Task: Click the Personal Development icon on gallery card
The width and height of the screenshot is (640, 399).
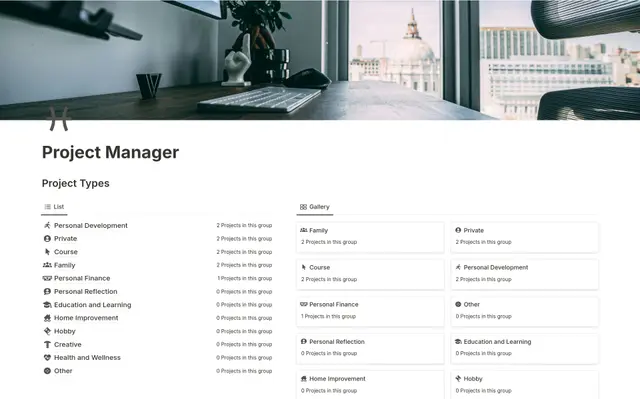Action: tap(458, 267)
